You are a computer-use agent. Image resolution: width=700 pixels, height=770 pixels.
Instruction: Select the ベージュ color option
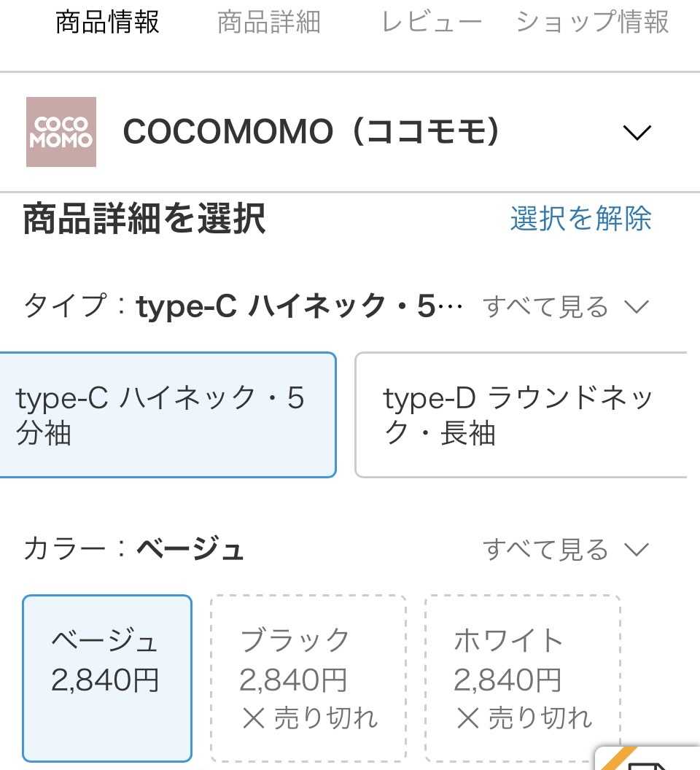[107, 678]
